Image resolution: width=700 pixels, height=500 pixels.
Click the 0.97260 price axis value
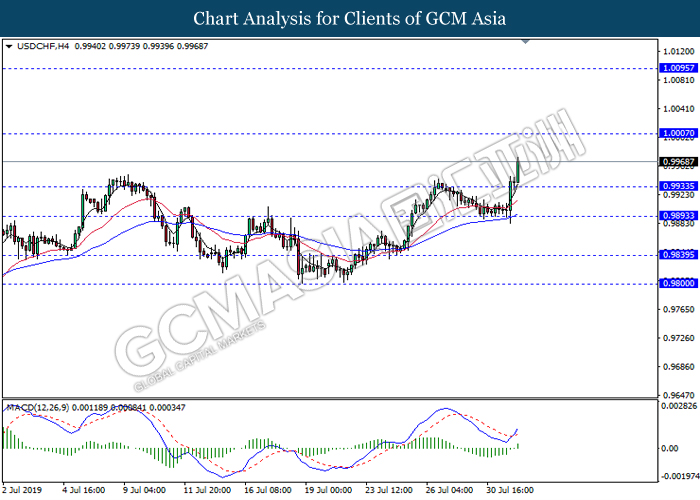tap(679, 338)
